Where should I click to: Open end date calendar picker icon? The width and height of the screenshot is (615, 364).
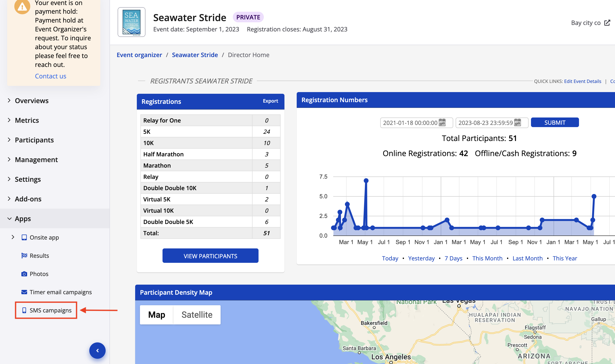[517, 122]
